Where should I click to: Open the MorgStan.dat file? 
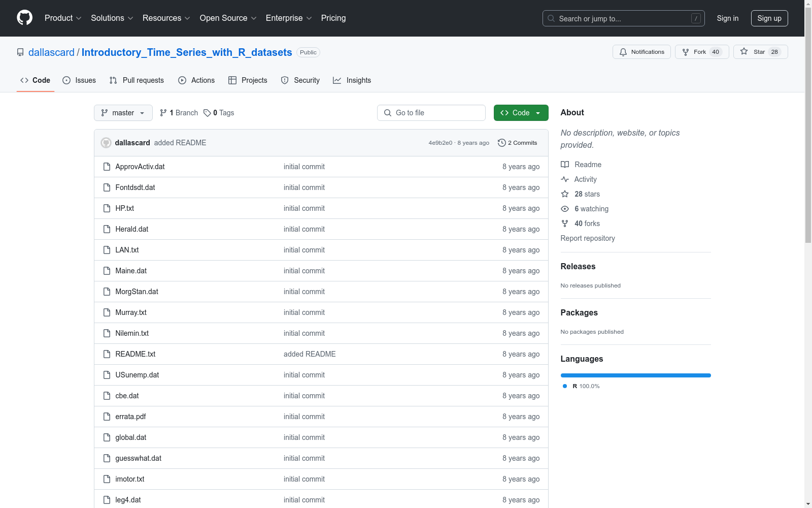137,292
